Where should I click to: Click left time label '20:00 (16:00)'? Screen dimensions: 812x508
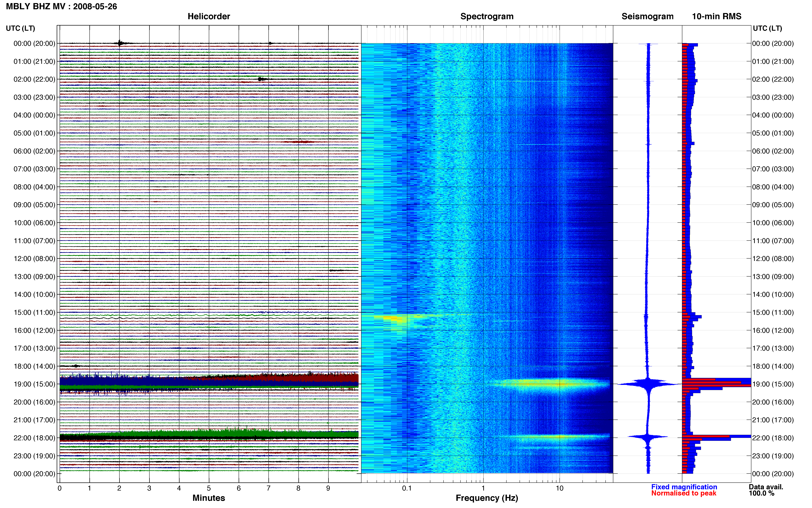coord(34,402)
